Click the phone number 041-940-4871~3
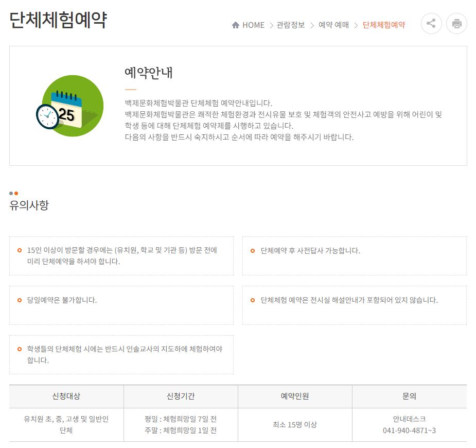 pyautogui.click(x=409, y=430)
